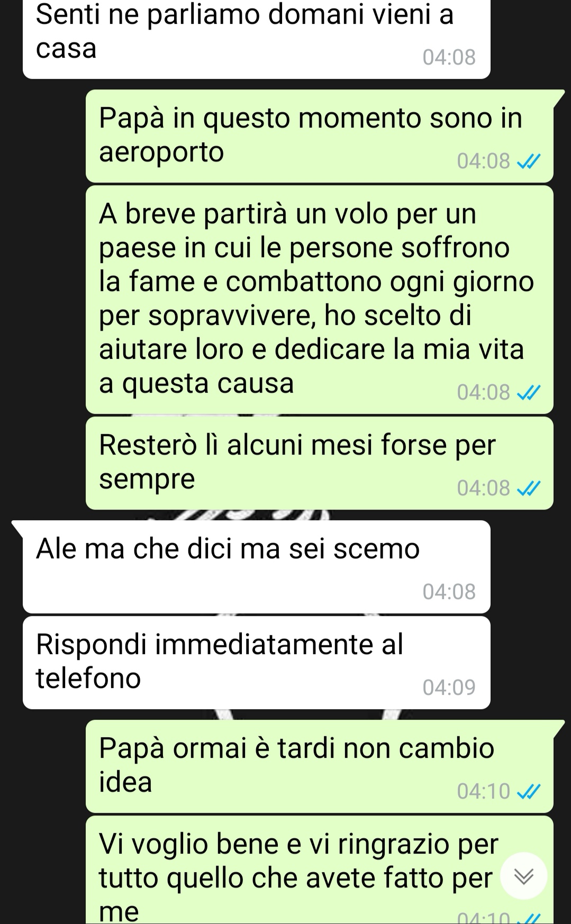Tap the 'Papà ormai è tardi' message bubble
The height and width of the screenshot is (924, 571).
point(320,766)
